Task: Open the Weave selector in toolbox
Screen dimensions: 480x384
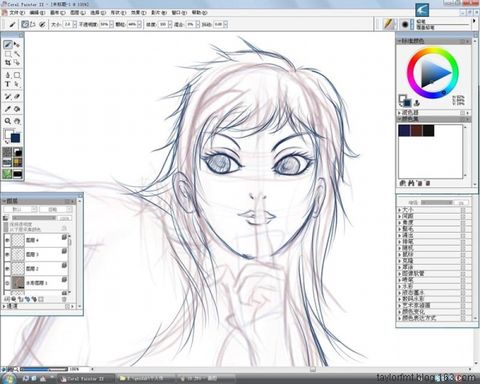Action: 18,163
